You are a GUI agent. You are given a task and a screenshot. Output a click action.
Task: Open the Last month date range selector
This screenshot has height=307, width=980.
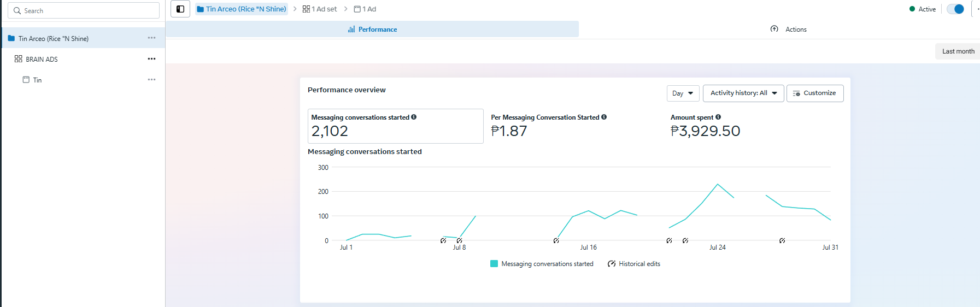[958, 51]
